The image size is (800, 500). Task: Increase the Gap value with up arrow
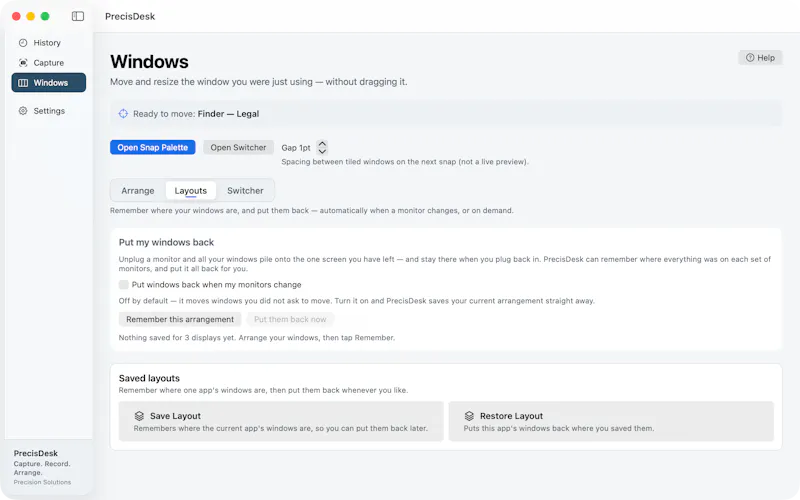(322, 144)
